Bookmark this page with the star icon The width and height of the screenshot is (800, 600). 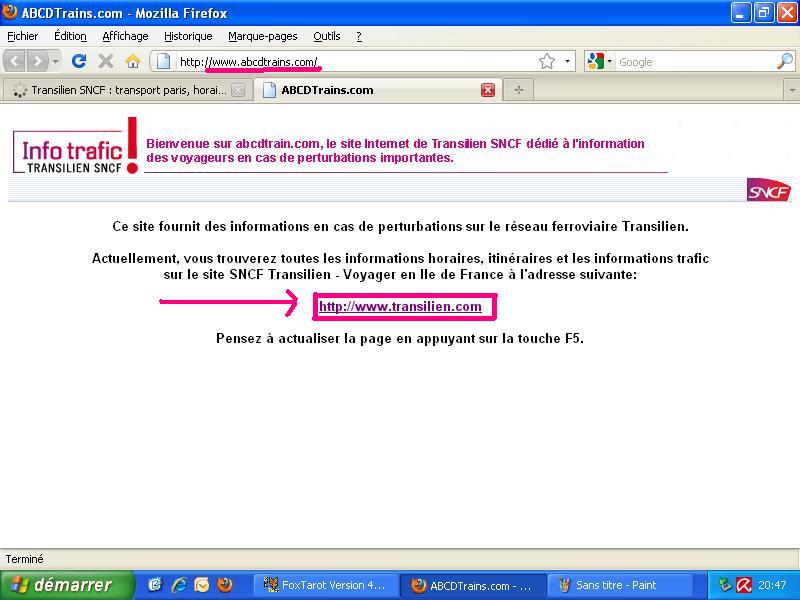click(547, 61)
